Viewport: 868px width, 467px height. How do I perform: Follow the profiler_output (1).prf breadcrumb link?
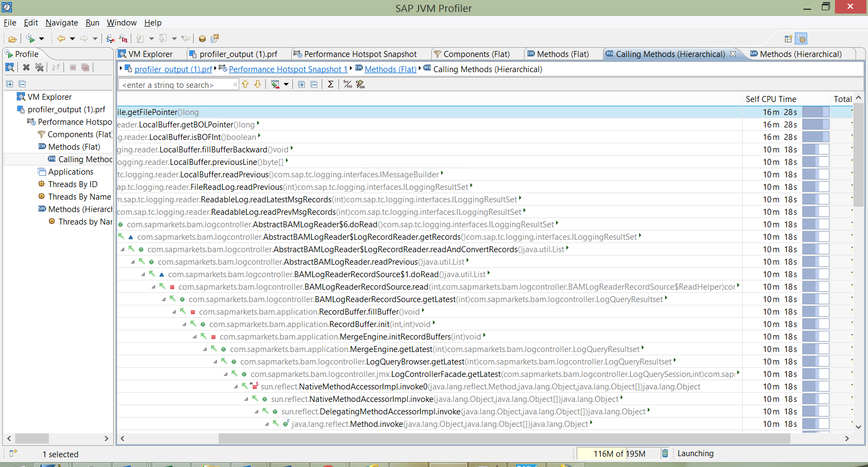tap(173, 69)
